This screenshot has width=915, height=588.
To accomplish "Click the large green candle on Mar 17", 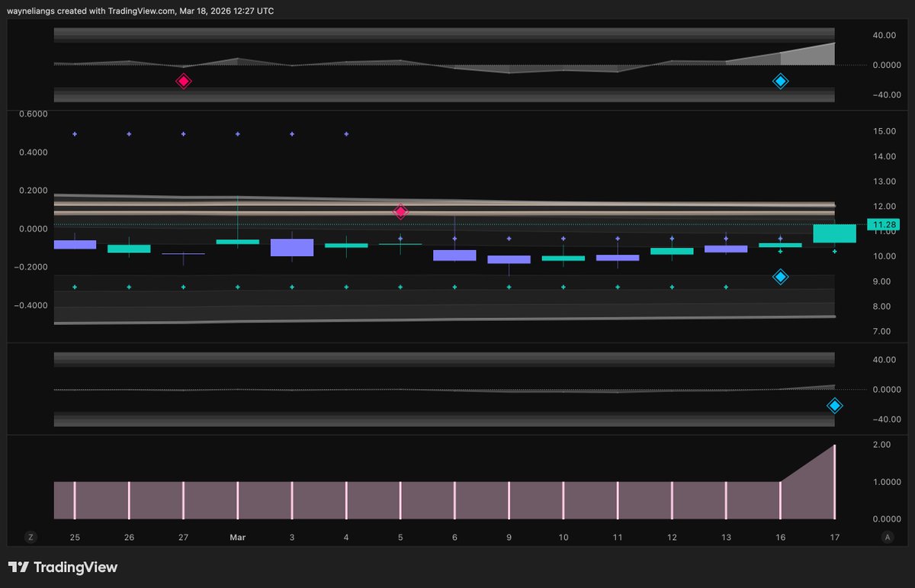I will 835,233.
